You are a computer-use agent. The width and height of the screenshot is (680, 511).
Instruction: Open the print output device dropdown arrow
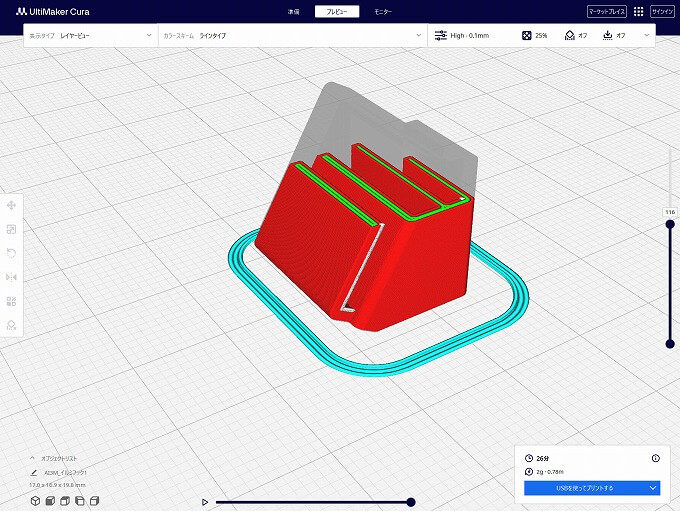pyautogui.click(x=653, y=488)
